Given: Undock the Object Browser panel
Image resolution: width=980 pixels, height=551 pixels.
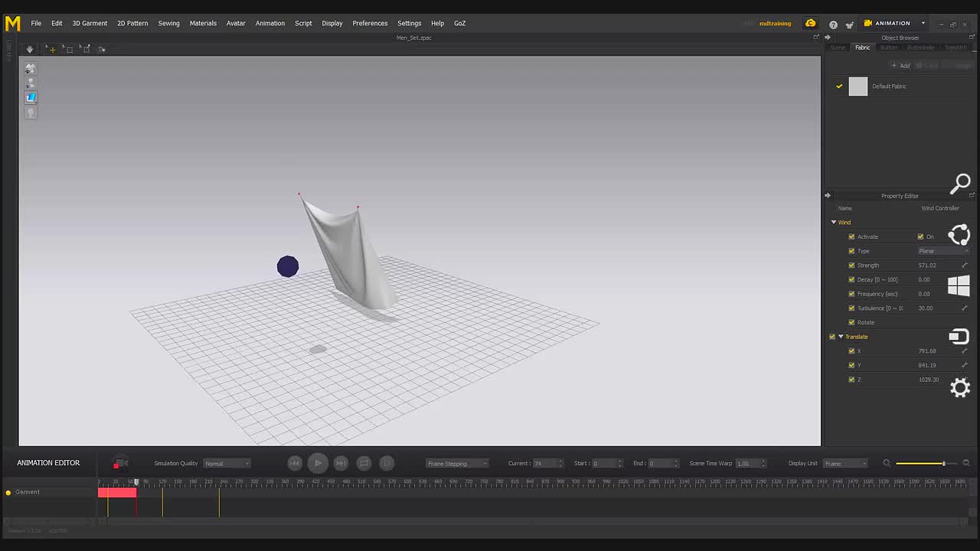Looking at the screenshot, I should (x=972, y=37).
